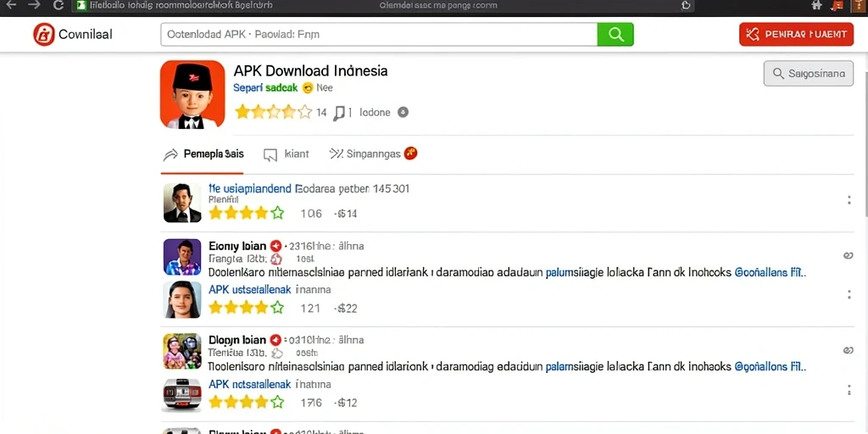Screen dimensions: 868x434
Task: Click the red Cownilaal site logo
Action: tap(44, 34)
